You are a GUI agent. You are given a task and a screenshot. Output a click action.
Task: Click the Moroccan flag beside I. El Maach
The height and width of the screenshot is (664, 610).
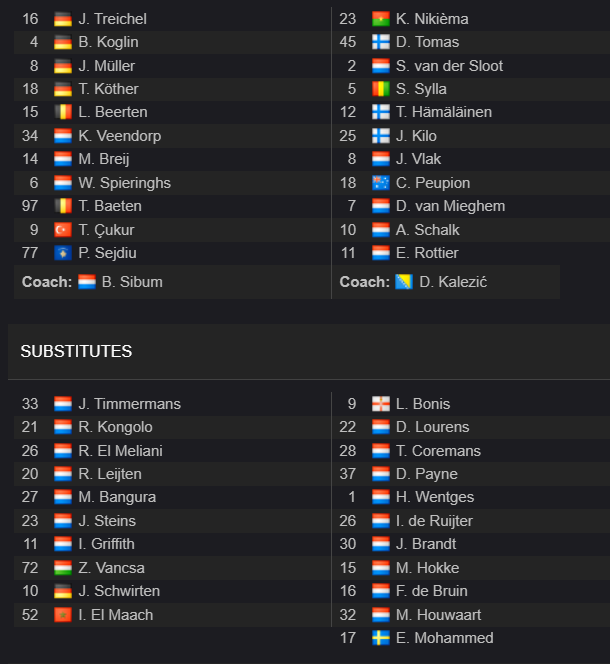[63, 615]
